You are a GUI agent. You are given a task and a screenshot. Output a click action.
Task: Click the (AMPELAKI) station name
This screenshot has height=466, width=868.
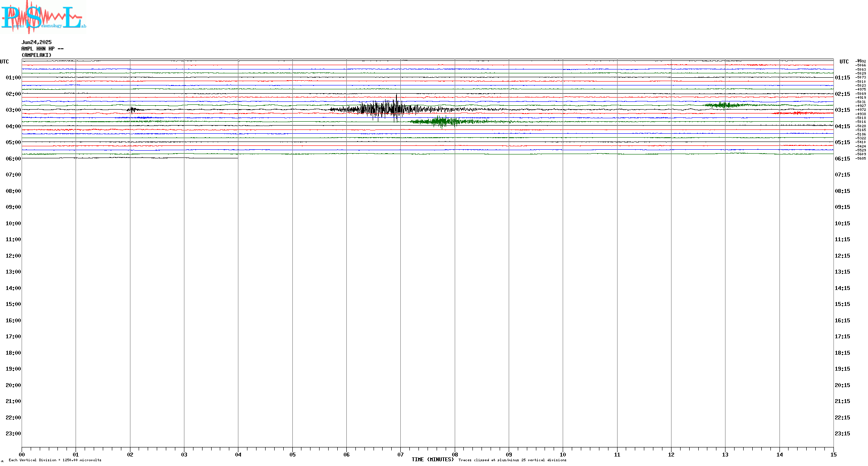(37, 55)
